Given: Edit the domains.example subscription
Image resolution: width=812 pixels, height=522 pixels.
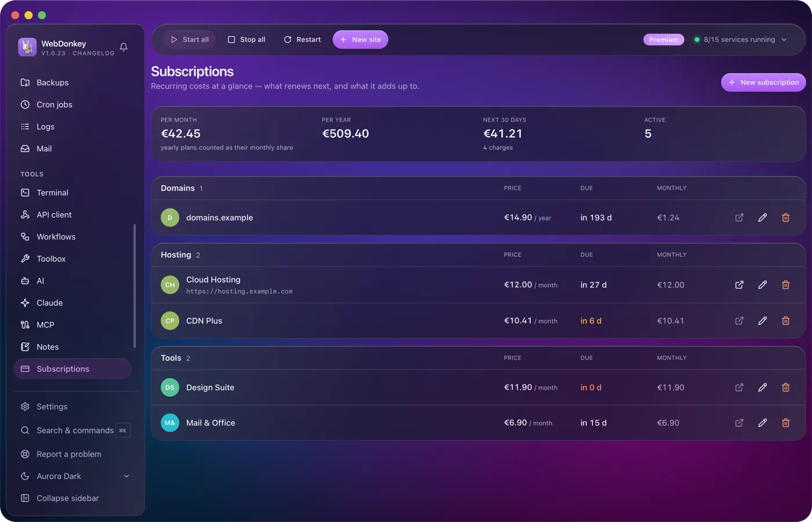Looking at the screenshot, I should tap(762, 217).
